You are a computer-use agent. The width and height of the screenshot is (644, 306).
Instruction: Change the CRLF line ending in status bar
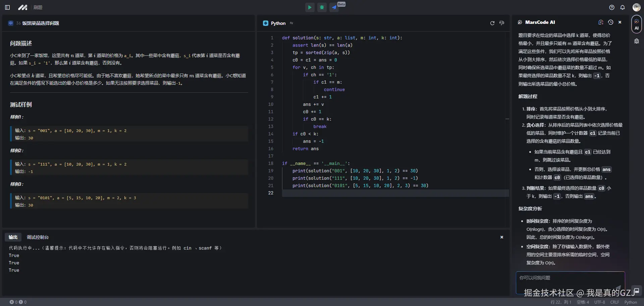click(614, 302)
